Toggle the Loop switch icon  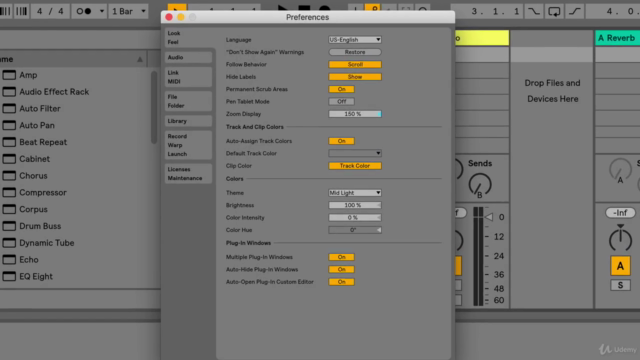tap(554, 11)
